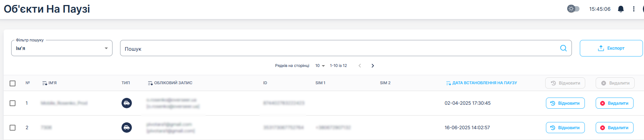This screenshot has height=140, width=644.
Task: Go to previous page arrow
Action: point(360,66)
